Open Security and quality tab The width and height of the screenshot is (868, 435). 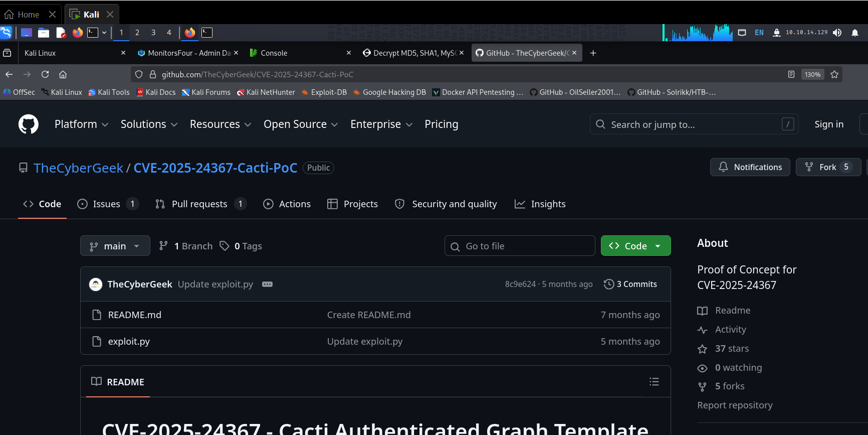[446, 204]
